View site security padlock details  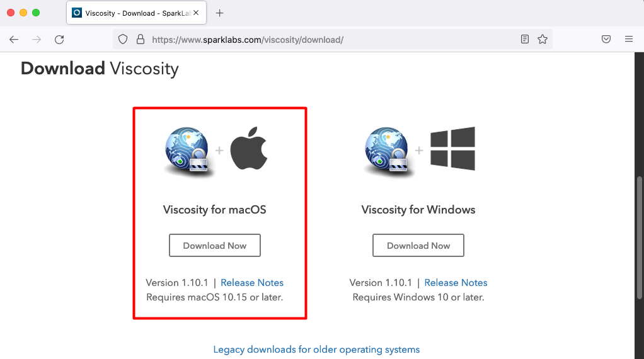[141, 40]
